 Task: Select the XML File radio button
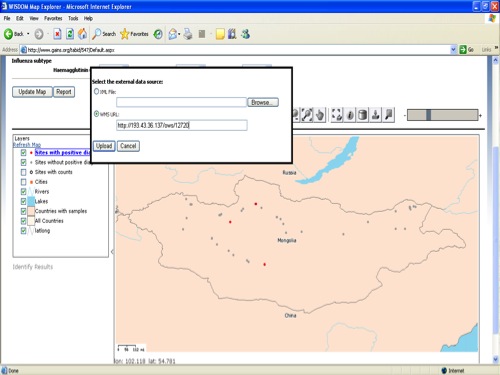tap(96, 91)
